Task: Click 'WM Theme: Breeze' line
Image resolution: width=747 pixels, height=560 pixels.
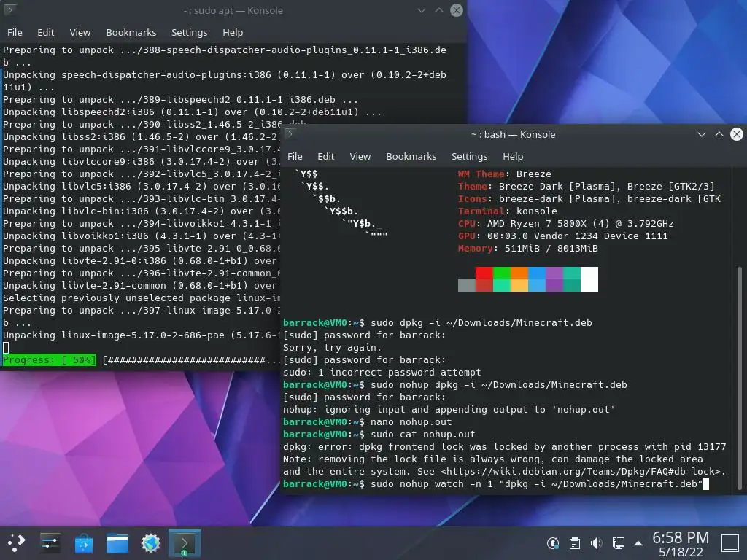Action: 505,174
